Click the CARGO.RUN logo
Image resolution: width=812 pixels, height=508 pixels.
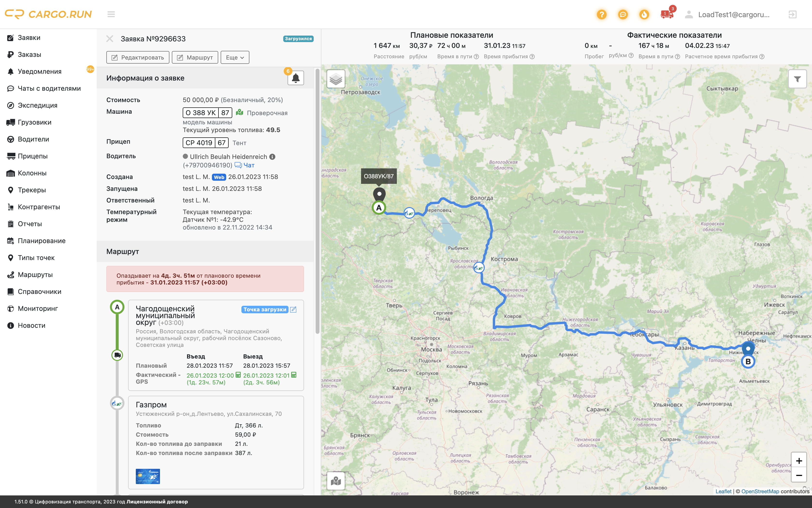click(x=48, y=14)
